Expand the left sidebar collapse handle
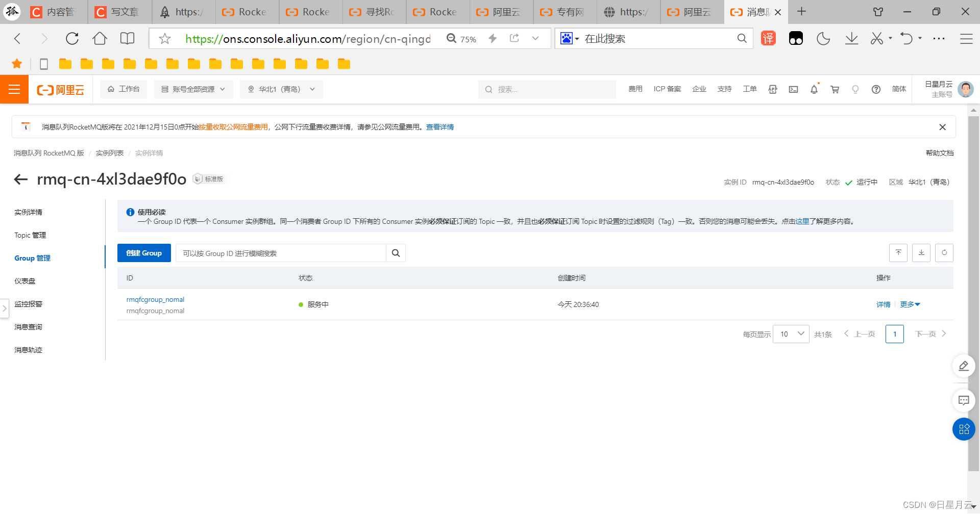 [4, 308]
